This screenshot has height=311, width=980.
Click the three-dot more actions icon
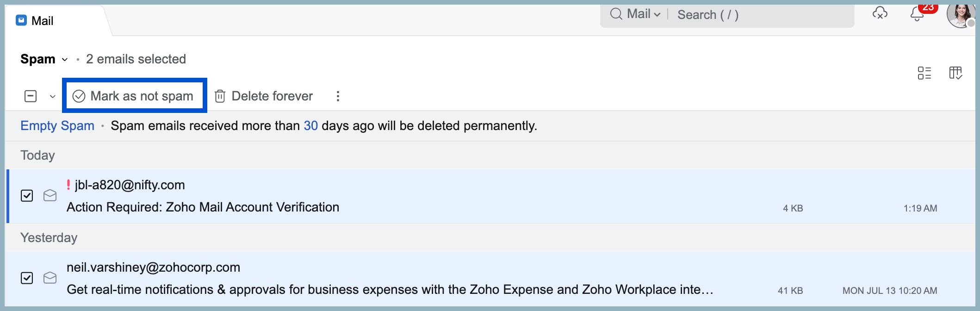pos(338,96)
